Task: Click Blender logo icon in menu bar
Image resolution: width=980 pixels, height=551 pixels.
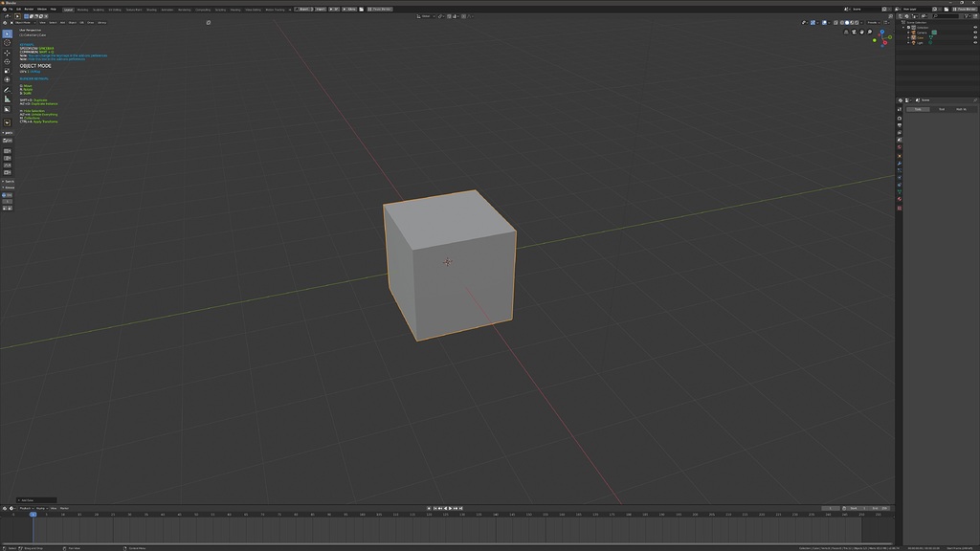Action: coord(5,10)
